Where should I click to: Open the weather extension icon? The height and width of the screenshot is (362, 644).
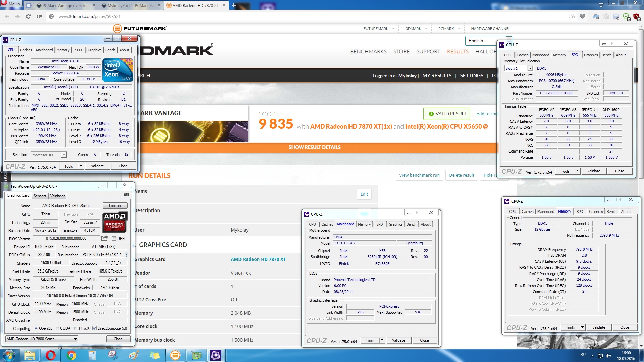coord(606,17)
